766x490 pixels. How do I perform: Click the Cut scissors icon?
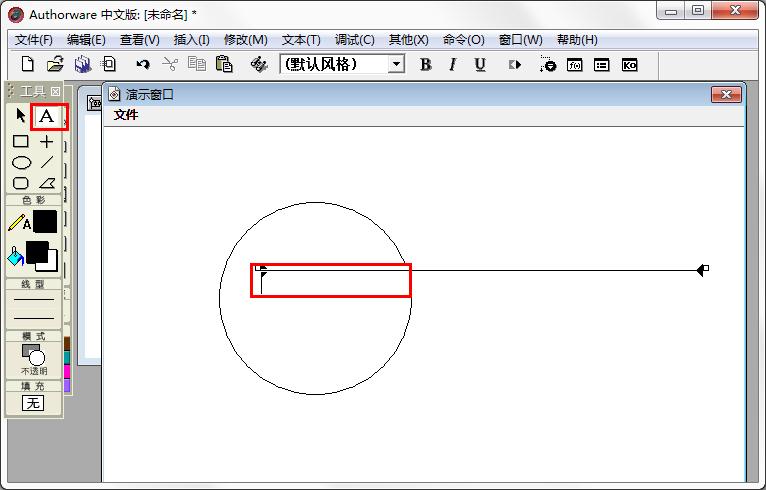(170, 64)
